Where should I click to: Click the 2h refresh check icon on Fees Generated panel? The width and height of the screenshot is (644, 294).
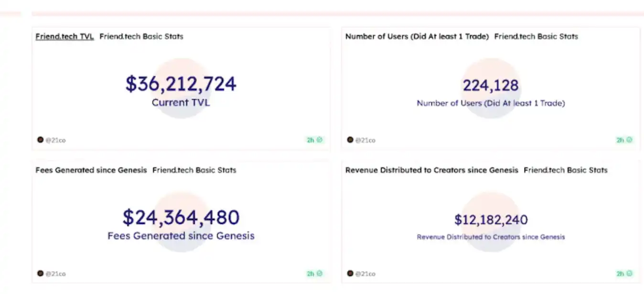point(320,273)
